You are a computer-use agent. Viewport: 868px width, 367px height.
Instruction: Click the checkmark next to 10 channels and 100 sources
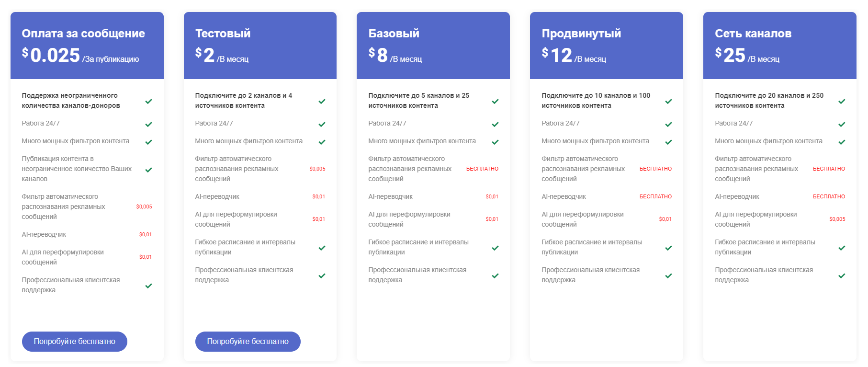click(669, 101)
